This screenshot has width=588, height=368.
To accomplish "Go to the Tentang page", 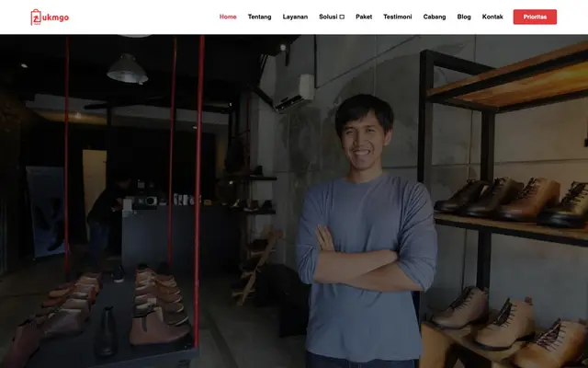I will click(259, 17).
